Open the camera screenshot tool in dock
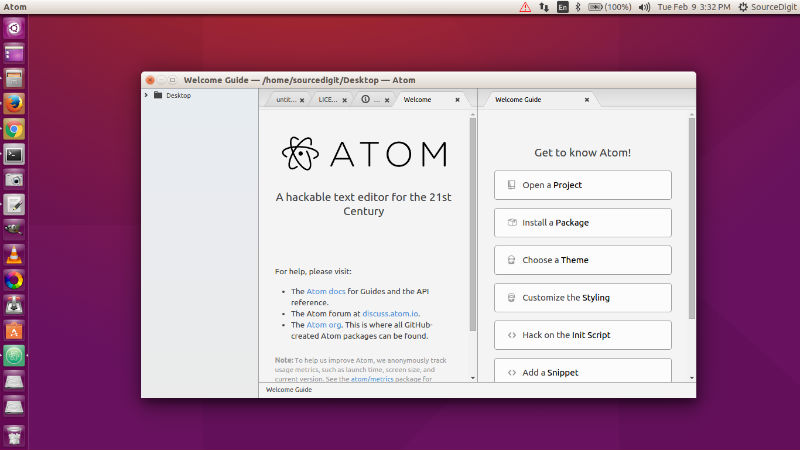This screenshot has height=450, width=800. coord(14,180)
